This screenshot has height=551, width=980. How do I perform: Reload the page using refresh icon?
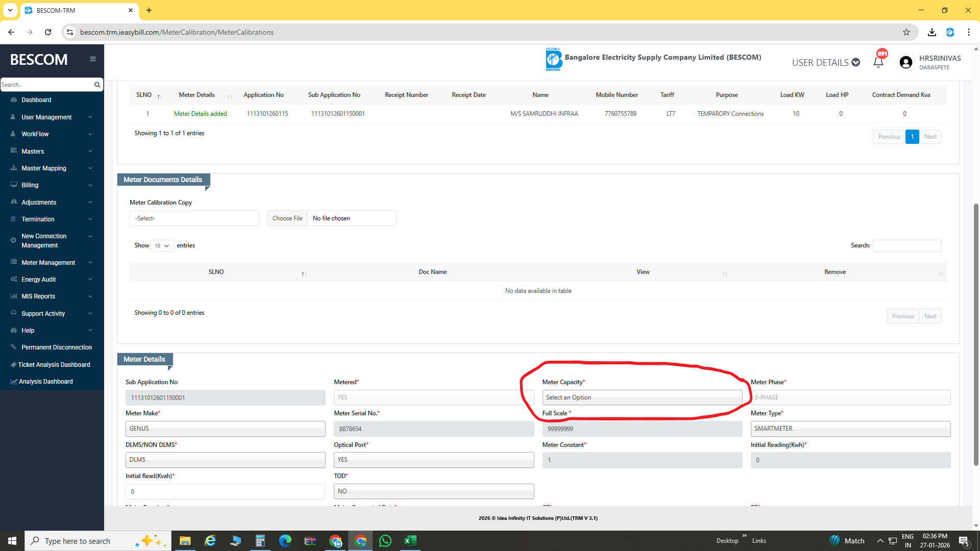tap(48, 32)
